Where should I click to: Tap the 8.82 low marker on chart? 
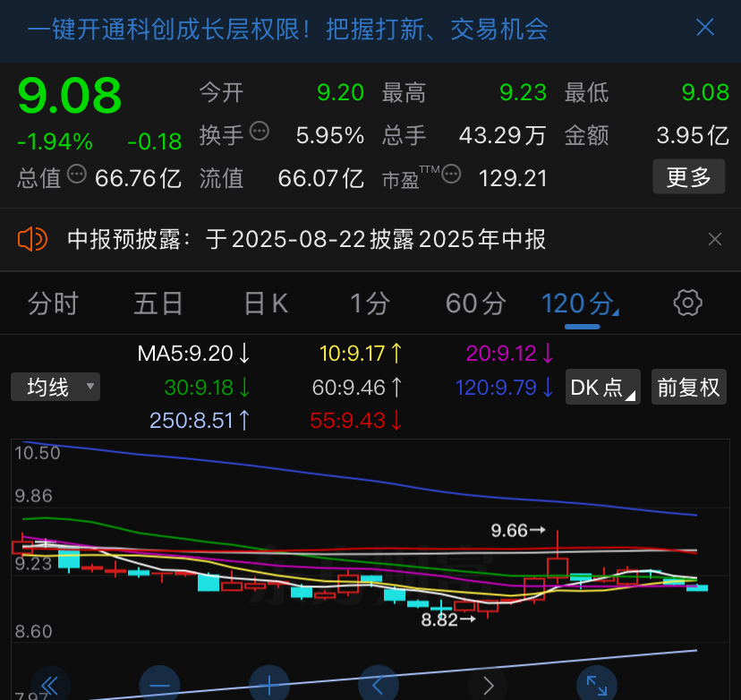[448, 619]
